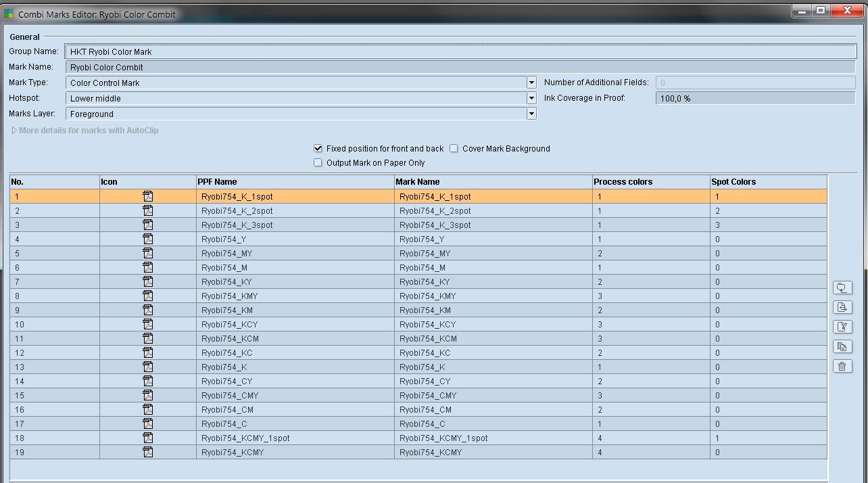Image resolution: width=868 pixels, height=483 pixels.
Task: Click the PDF icon in row Ryobi754_CY
Action: (x=148, y=381)
